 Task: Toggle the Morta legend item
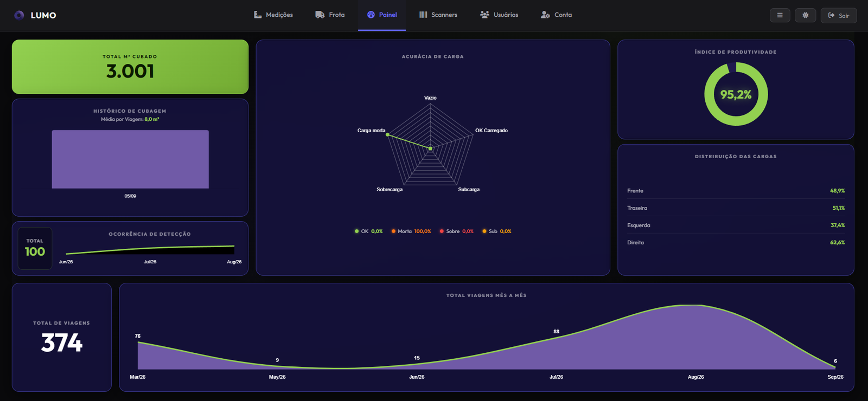tap(411, 231)
